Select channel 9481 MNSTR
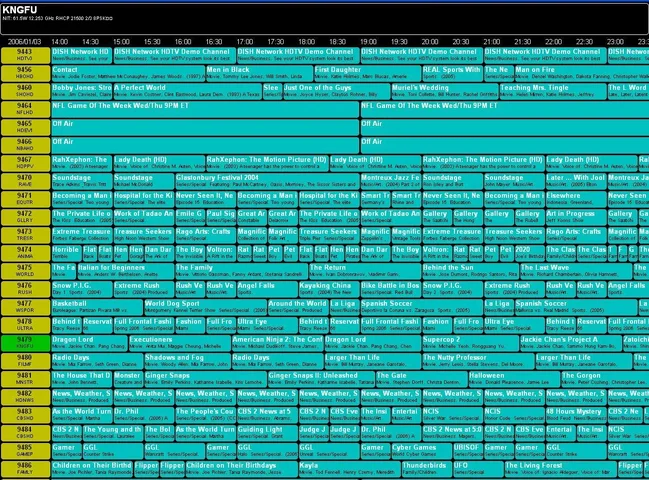649x480 pixels. click(x=25, y=379)
